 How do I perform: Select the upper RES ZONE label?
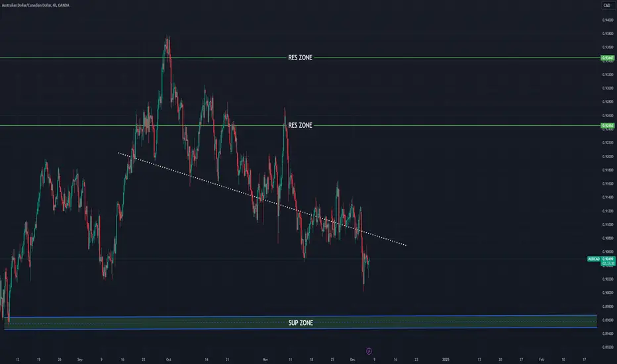tap(301, 58)
